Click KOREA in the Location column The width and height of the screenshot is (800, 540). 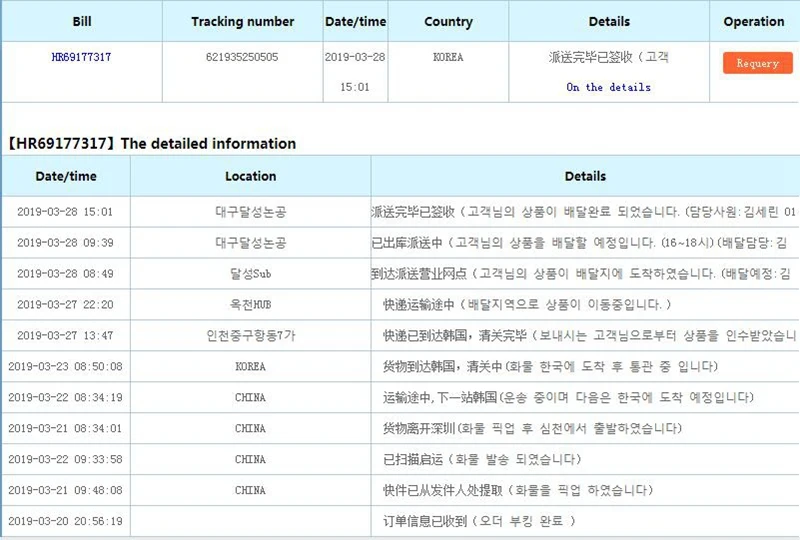251,366
